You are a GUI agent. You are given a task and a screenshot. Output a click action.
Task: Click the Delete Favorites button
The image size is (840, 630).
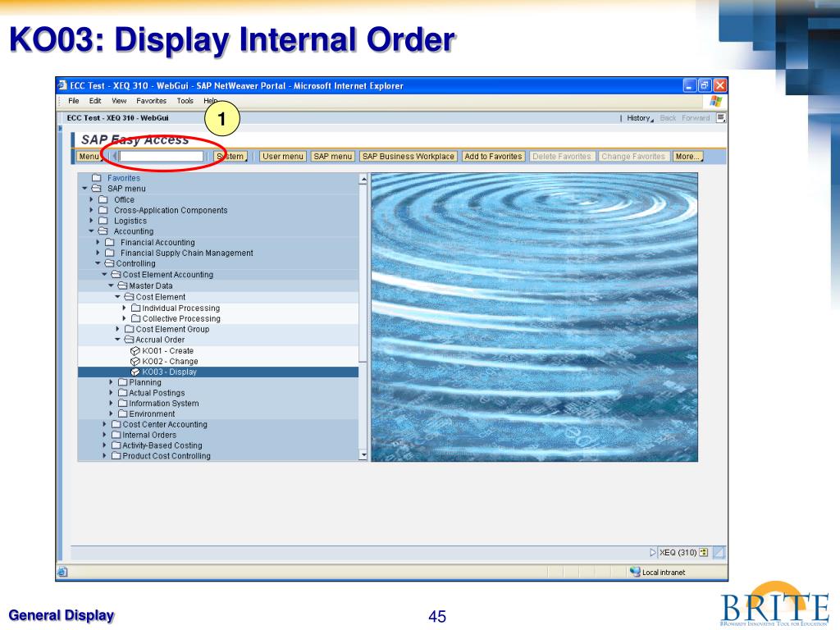click(x=561, y=157)
